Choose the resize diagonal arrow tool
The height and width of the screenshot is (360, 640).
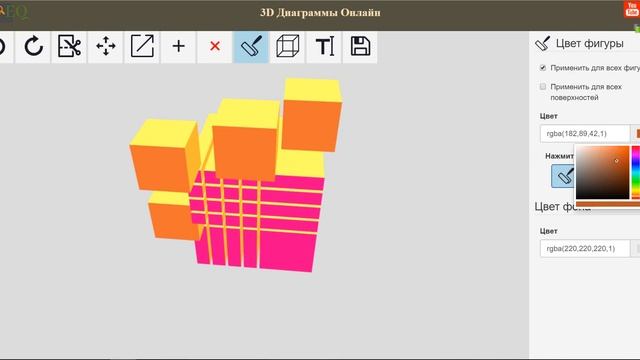point(142,46)
